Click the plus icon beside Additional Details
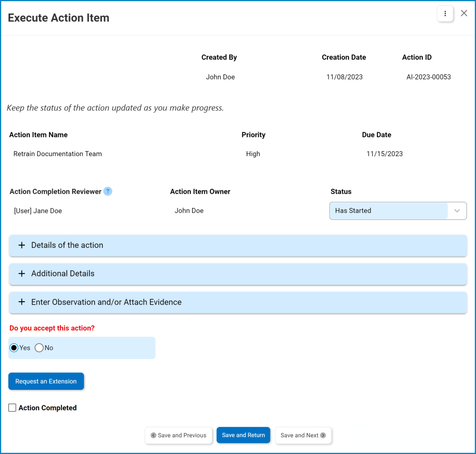Viewport: 476px width, 454px height. (x=21, y=274)
